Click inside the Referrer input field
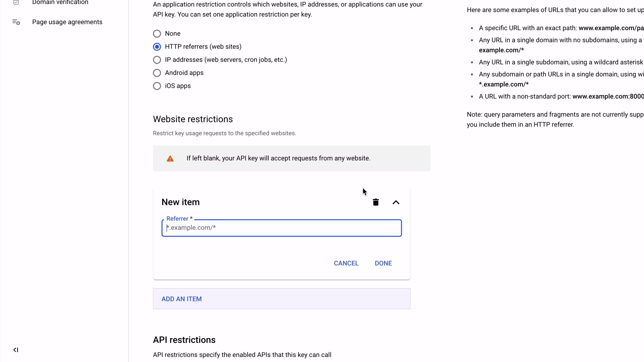Screen dimensions: 644x362 tap(281, 228)
